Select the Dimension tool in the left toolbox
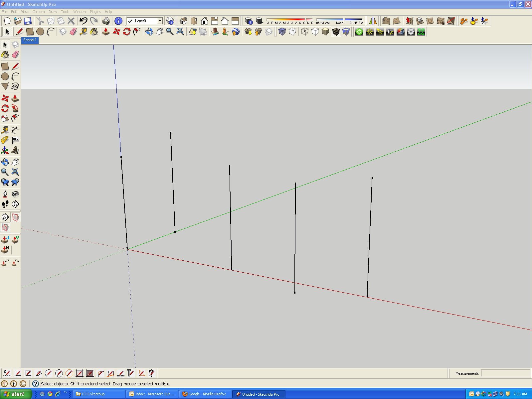This screenshot has width=532, height=399. (x=15, y=130)
